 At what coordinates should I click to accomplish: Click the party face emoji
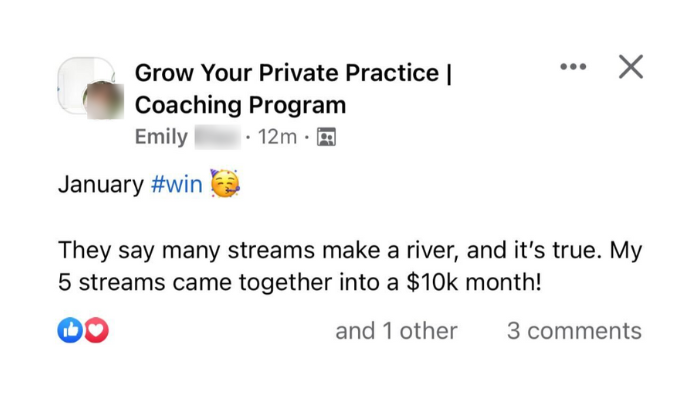224,186
